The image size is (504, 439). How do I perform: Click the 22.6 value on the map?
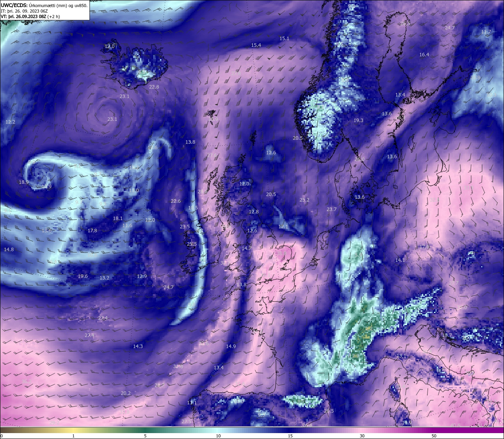(176, 201)
